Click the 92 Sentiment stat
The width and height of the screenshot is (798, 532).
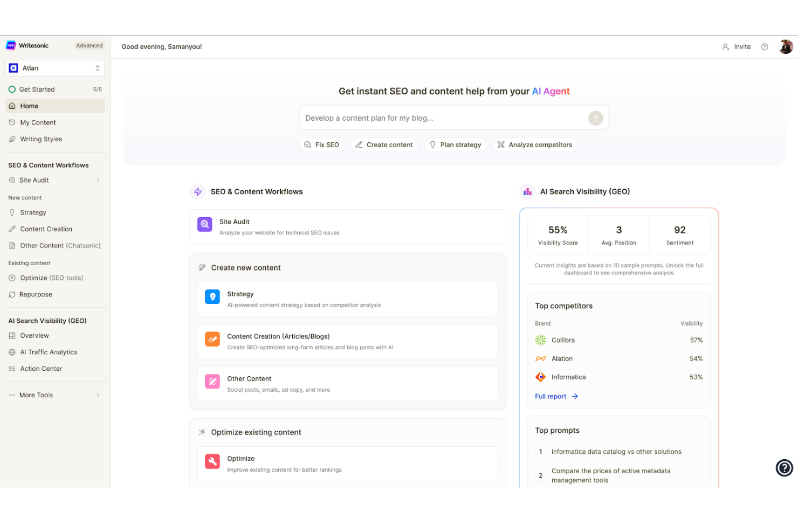(x=680, y=236)
